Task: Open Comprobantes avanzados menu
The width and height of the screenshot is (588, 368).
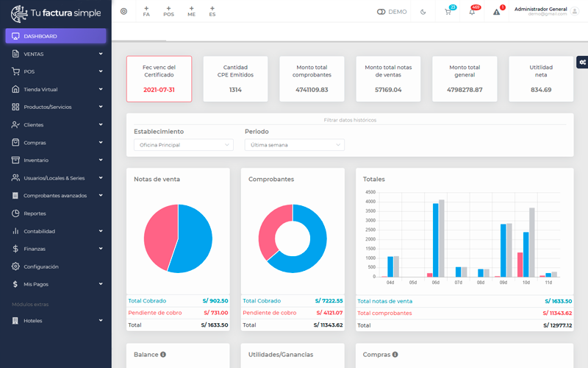Action: pyautogui.click(x=56, y=196)
